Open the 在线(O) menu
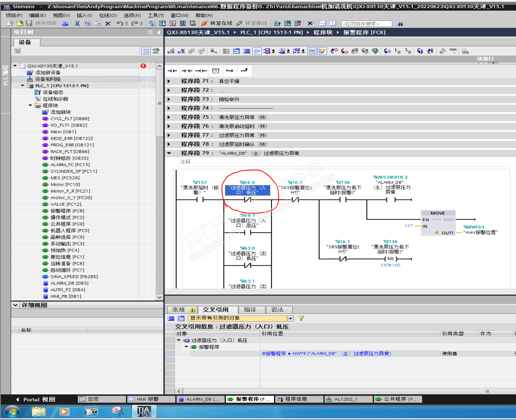This screenshot has height=420, width=516. pos(108,15)
